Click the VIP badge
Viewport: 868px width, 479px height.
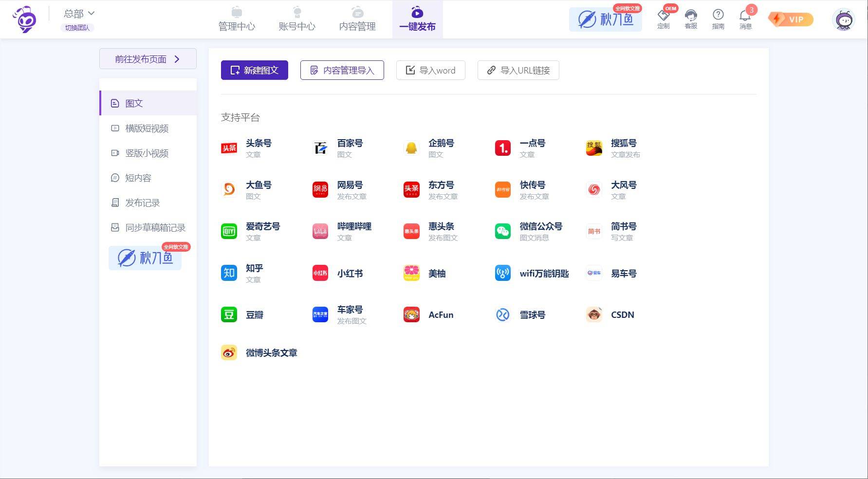[x=791, y=19]
